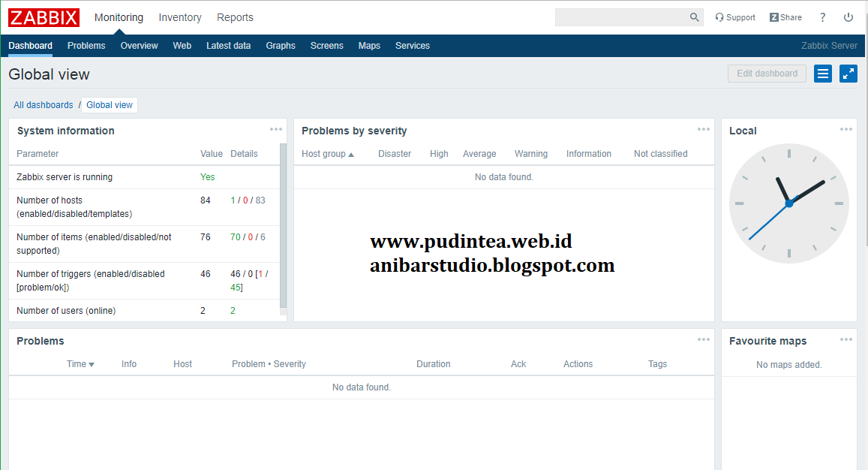
Task: Click 'Number of users (online)' row text
Action: point(66,310)
